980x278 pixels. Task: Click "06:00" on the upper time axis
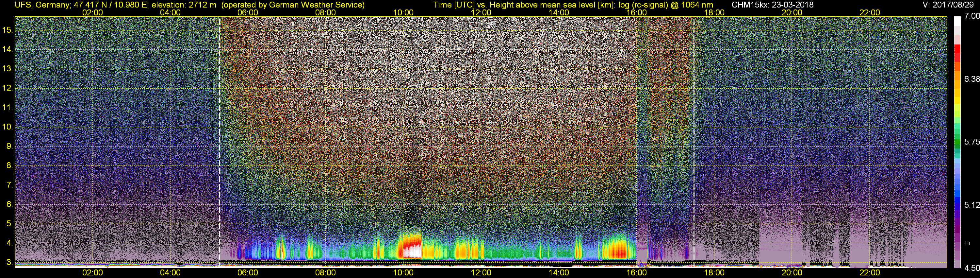coord(248,12)
